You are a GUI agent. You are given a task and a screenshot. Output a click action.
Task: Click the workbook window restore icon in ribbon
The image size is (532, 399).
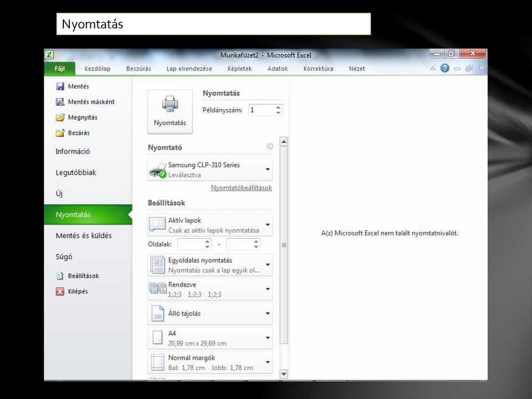469,69
